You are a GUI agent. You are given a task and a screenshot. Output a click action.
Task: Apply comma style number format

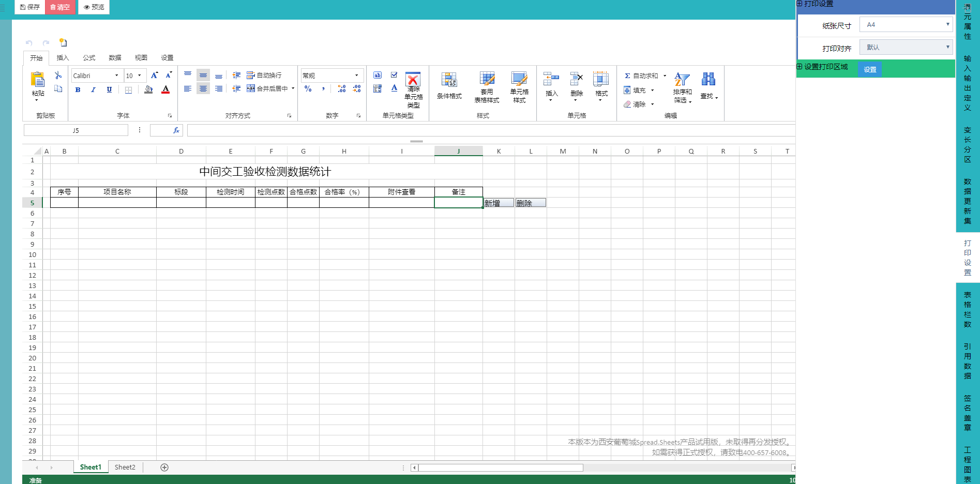(324, 89)
